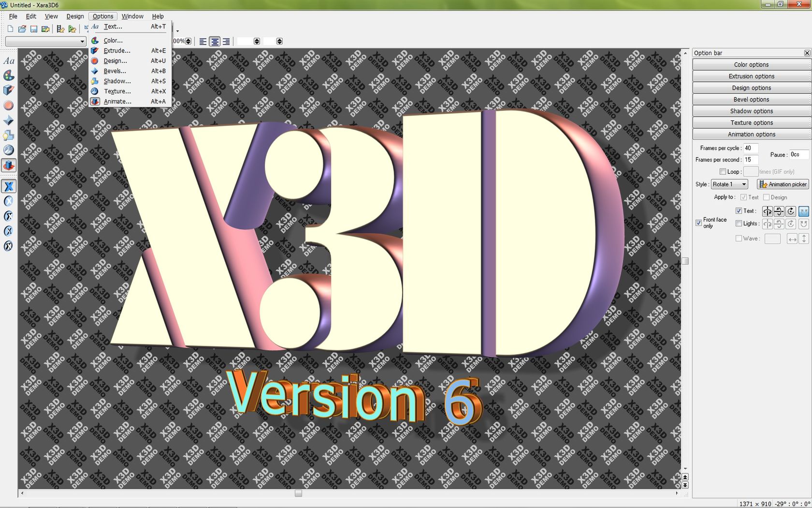The image size is (812, 508).
Task: Open the Design menu
Action: 75,16
